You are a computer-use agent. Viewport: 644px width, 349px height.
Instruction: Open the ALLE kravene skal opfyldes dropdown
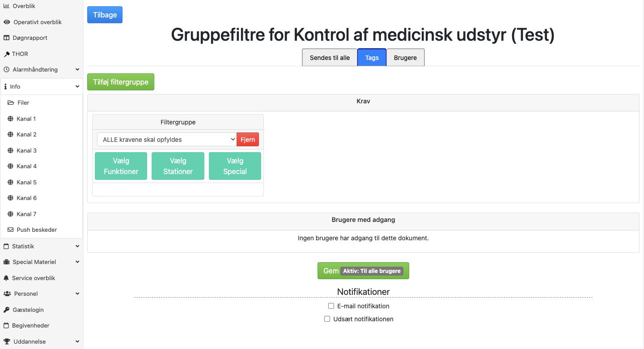(x=167, y=140)
